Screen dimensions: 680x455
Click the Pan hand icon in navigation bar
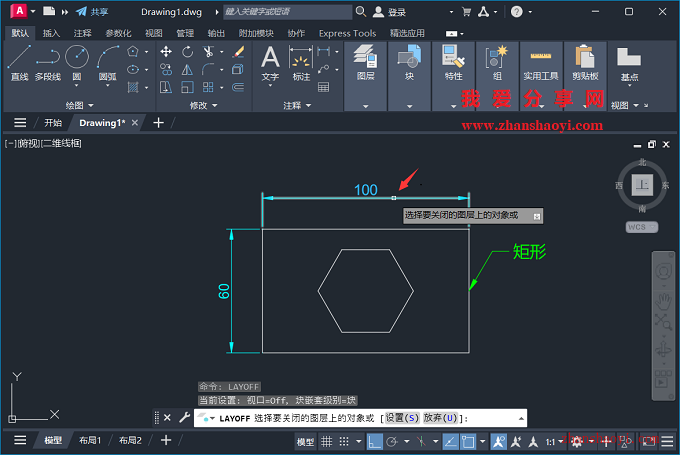[663, 299]
